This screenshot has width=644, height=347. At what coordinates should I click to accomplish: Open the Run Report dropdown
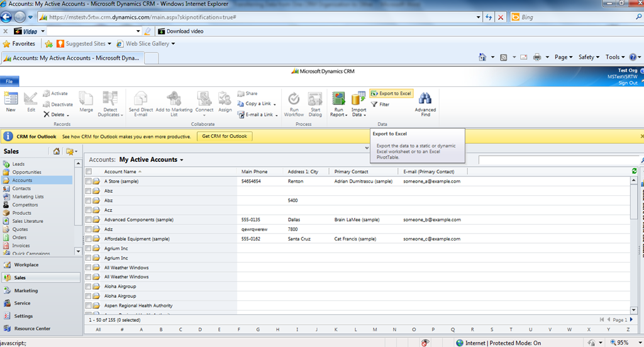[338, 115]
